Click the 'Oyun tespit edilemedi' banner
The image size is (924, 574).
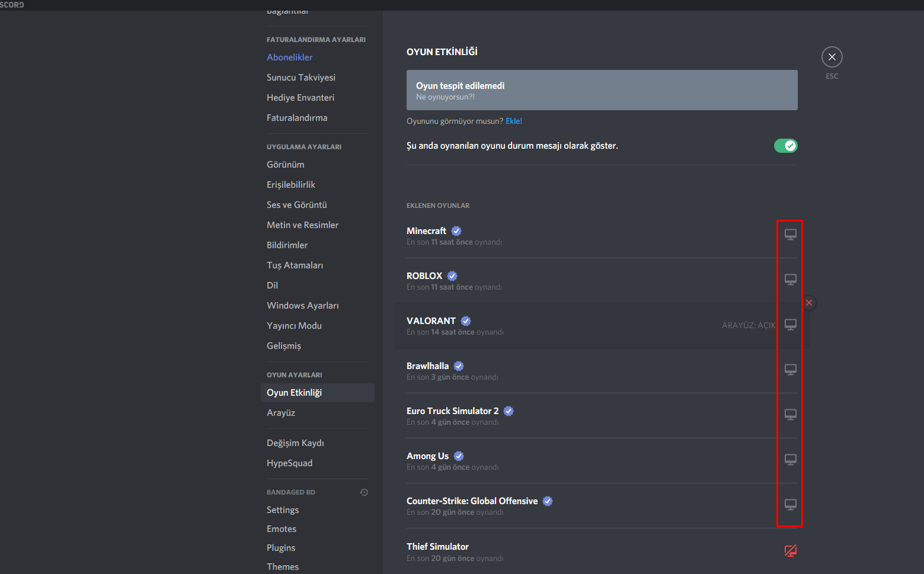click(602, 90)
